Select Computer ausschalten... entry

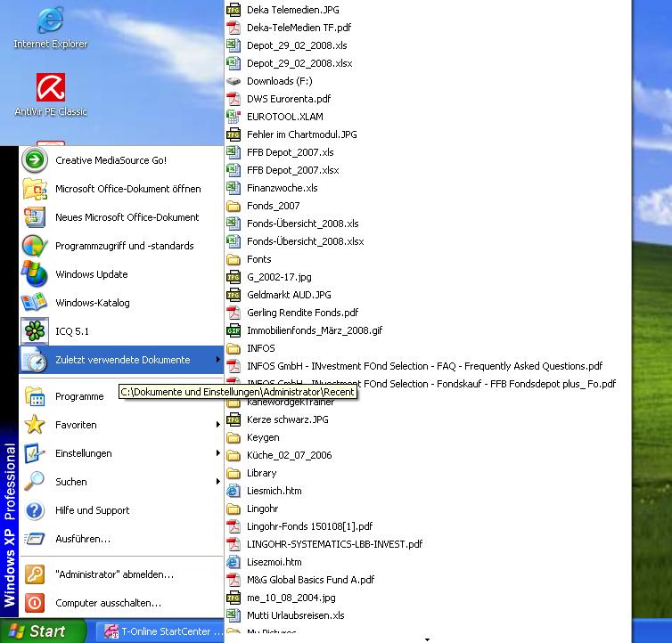click(x=122, y=603)
